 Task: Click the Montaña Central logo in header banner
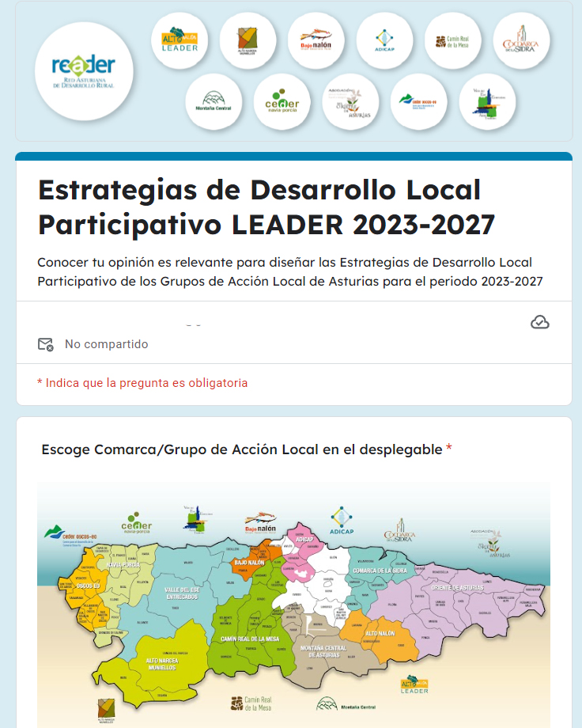tap(214, 101)
